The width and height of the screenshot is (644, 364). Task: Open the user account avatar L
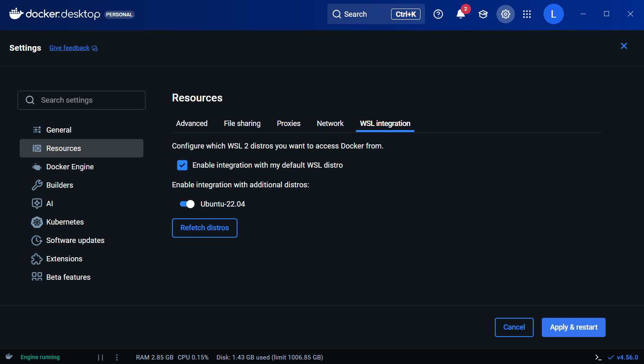(553, 14)
